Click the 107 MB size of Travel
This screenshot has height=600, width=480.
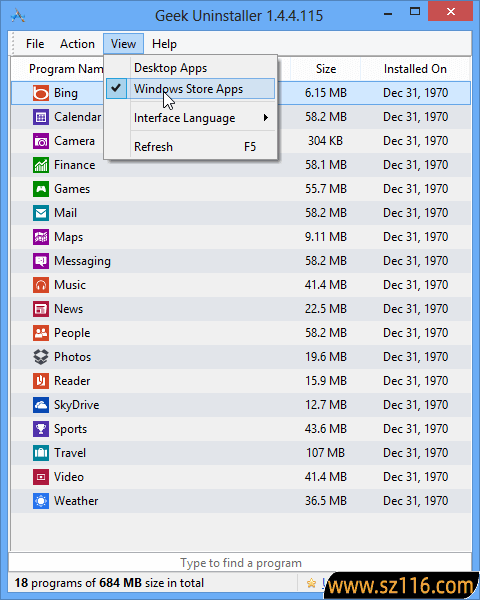pyautogui.click(x=325, y=453)
